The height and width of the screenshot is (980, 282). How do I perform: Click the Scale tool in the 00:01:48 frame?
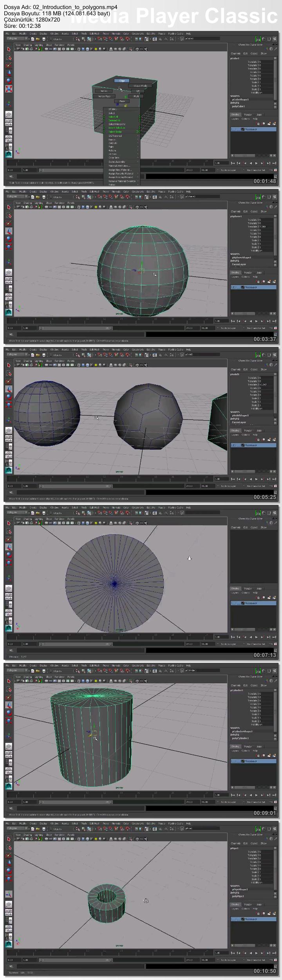9,89
